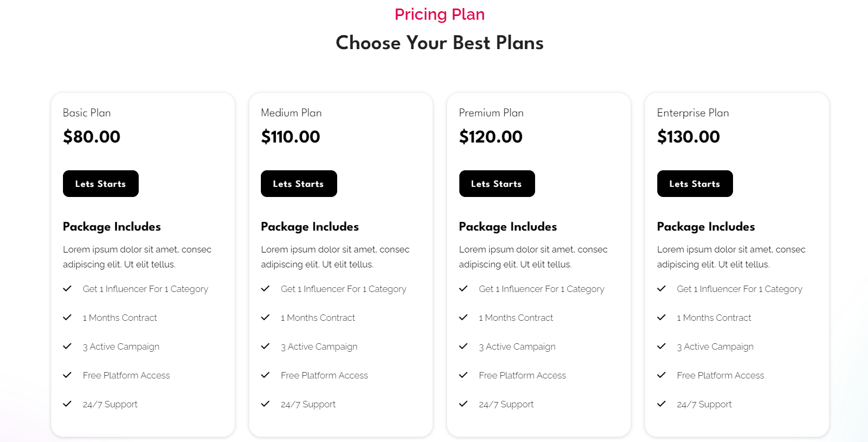Click Lets Starts button under Basic Plan
This screenshot has height=442, width=868.
[x=101, y=184]
